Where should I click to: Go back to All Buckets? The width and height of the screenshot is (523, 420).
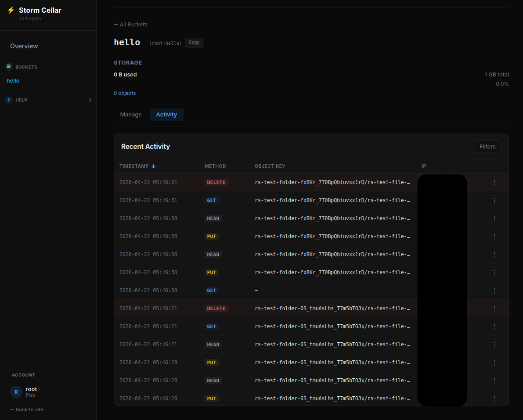[130, 25]
